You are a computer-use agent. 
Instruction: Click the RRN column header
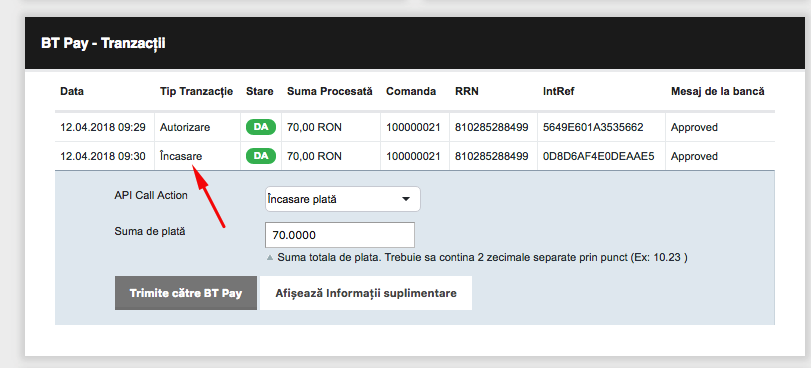(467, 92)
